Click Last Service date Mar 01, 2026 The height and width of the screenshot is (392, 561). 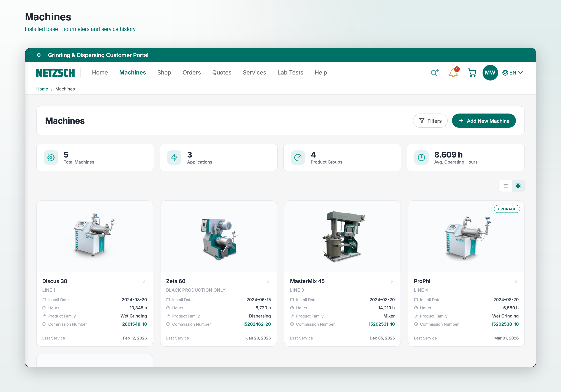(506, 338)
